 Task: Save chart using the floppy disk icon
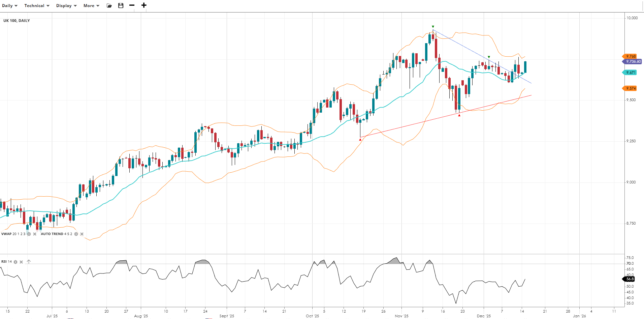click(121, 5)
